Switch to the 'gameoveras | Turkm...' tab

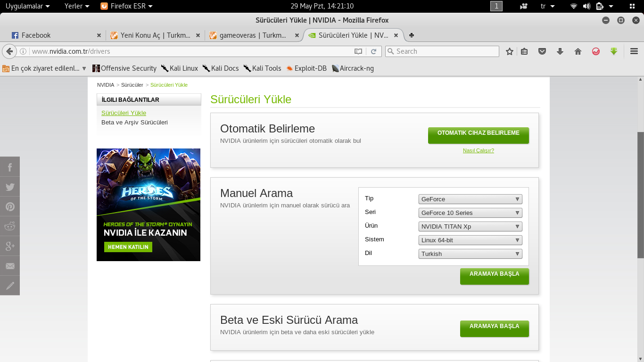pos(254,35)
